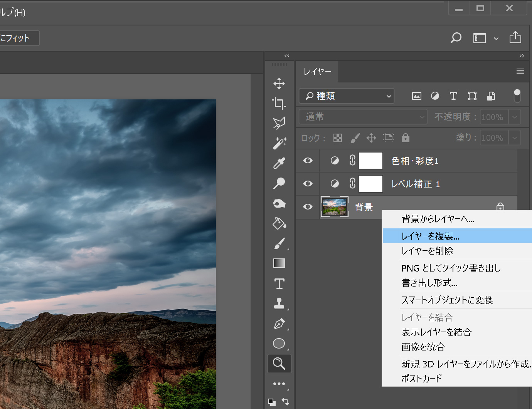Click the 背景 layer thumbnail
The height and width of the screenshot is (409, 532).
[x=334, y=207]
